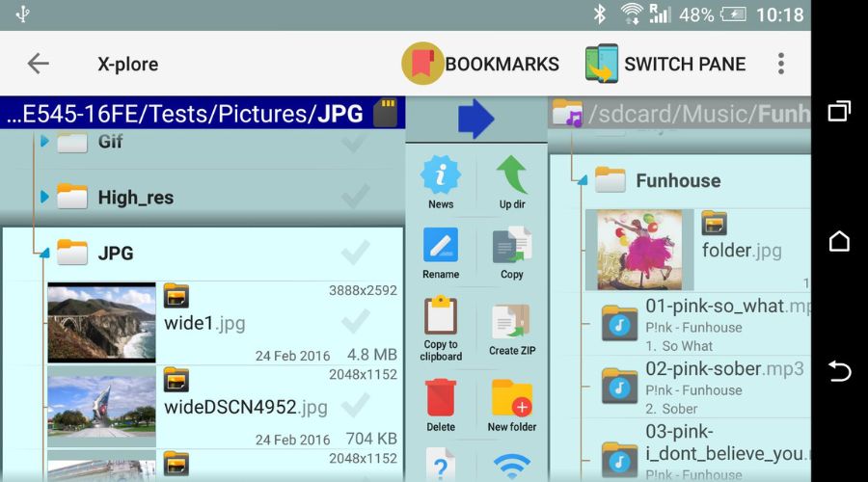The height and width of the screenshot is (482, 868).
Task: Go back with the top-left arrow
Action: (x=39, y=64)
